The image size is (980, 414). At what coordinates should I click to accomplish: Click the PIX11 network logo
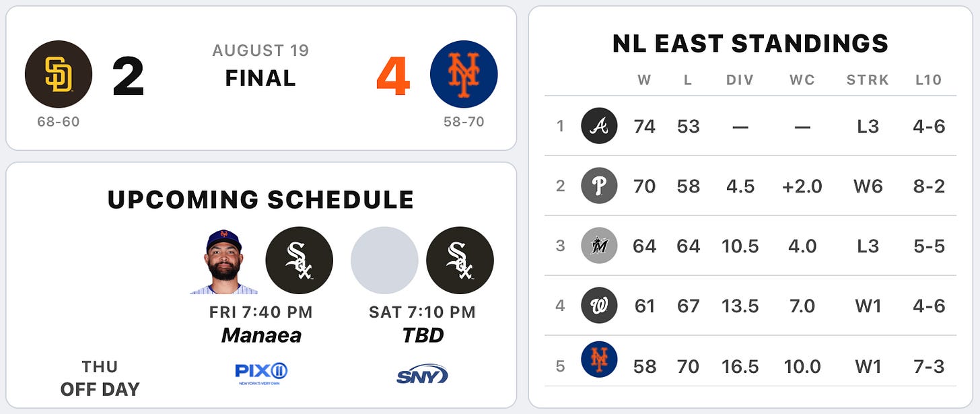pyautogui.click(x=261, y=374)
